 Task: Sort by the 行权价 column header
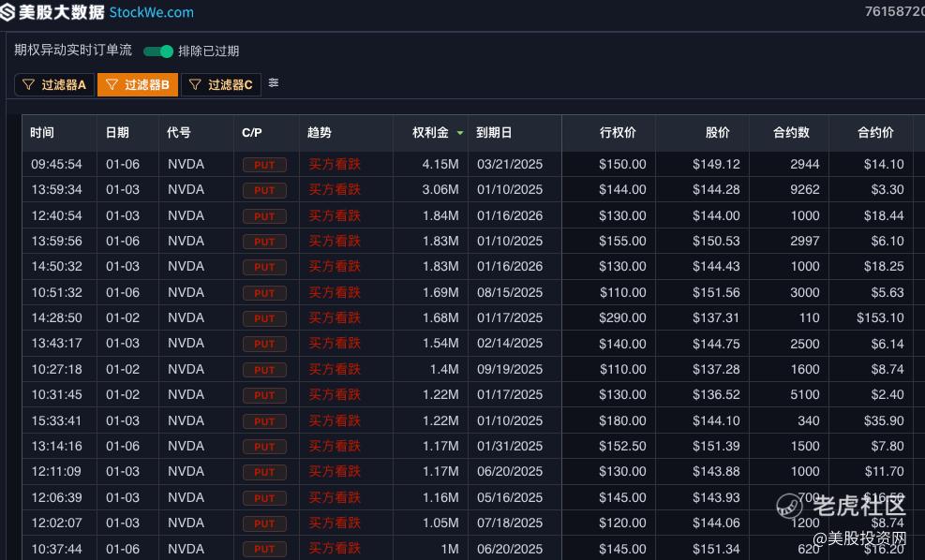[x=618, y=133]
